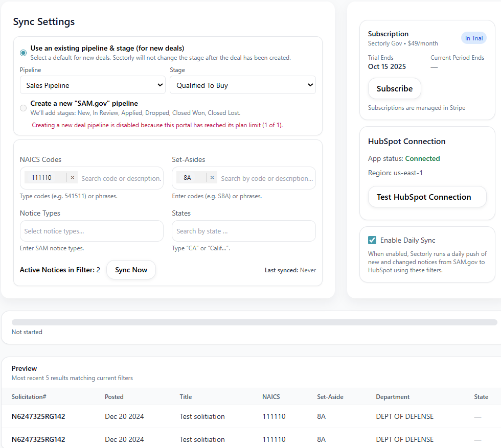Image resolution: width=501 pixels, height=448 pixels.
Task: Remove the 111110 NAICS code chip
Action: point(72,178)
